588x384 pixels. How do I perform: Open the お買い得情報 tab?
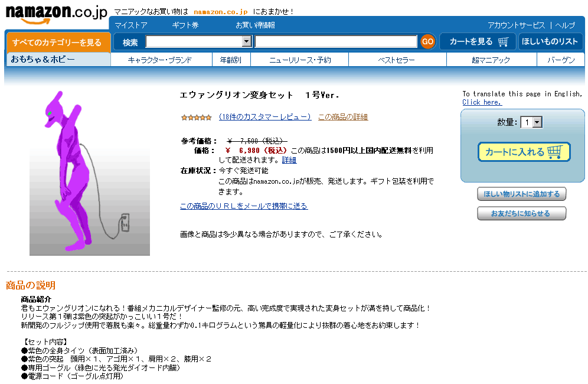tap(255, 25)
